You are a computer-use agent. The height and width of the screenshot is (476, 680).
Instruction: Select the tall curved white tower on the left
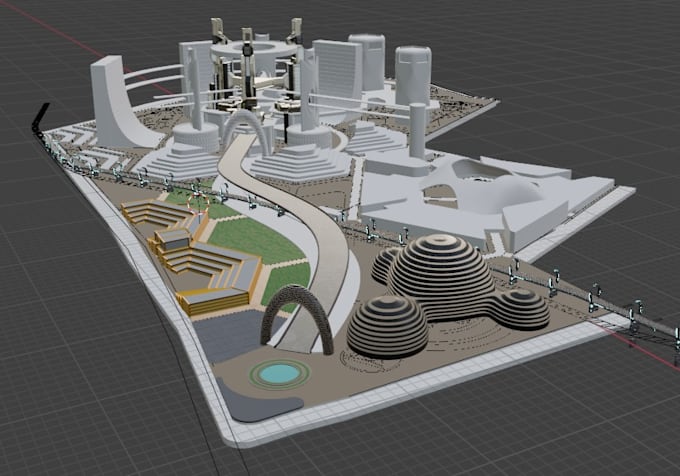pos(112,104)
